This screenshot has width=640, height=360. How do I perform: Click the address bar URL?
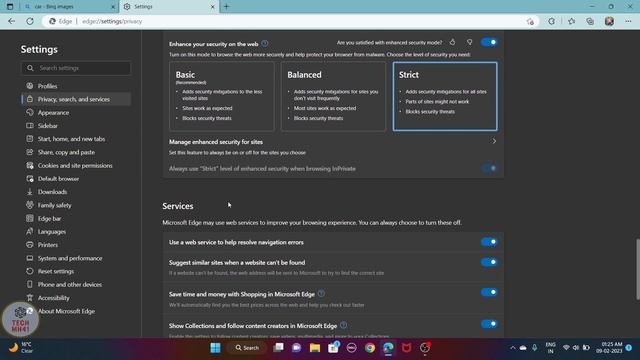click(x=112, y=21)
